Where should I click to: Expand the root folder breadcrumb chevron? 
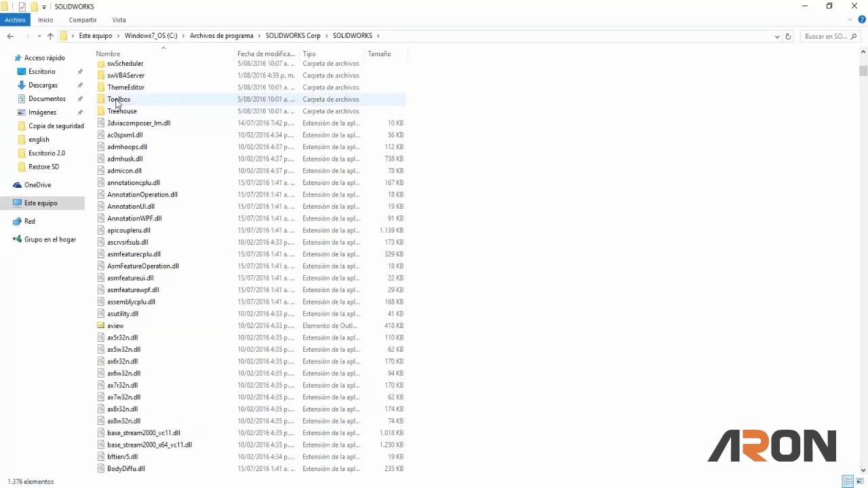click(73, 36)
